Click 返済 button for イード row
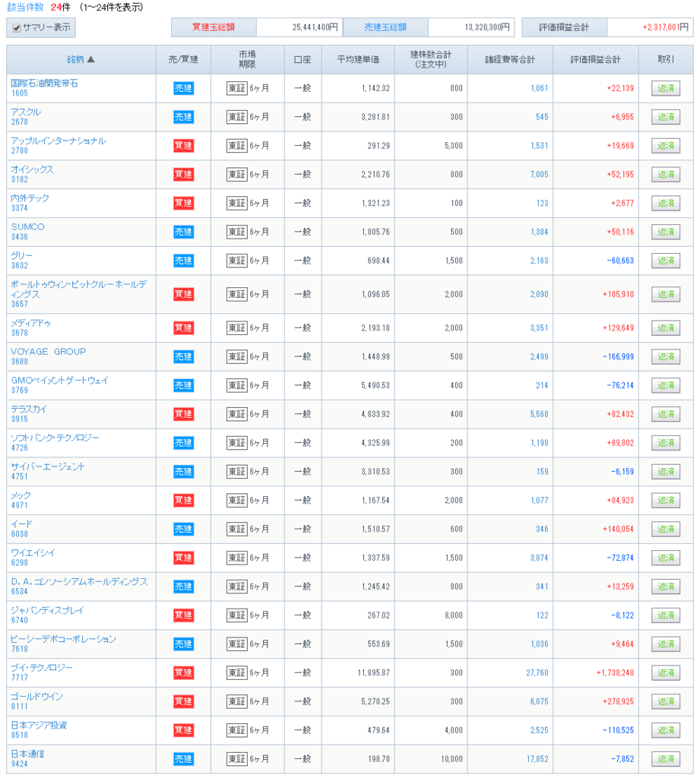The width and height of the screenshot is (700, 778). (x=665, y=530)
